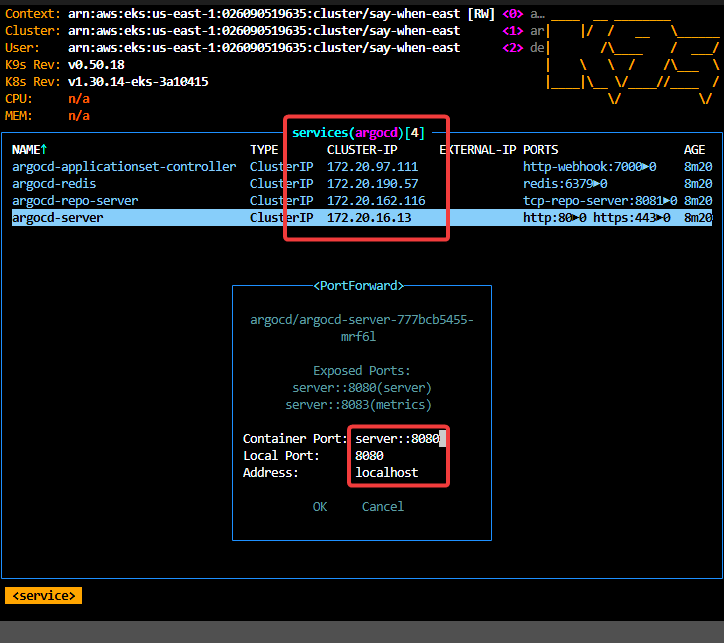Select the <0> namespace hotkey

[x=512, y=15]
